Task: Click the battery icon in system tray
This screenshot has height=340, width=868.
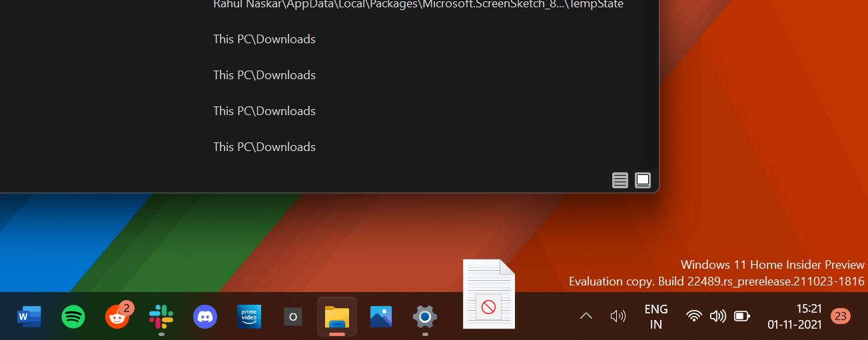Action: [741, 316]
